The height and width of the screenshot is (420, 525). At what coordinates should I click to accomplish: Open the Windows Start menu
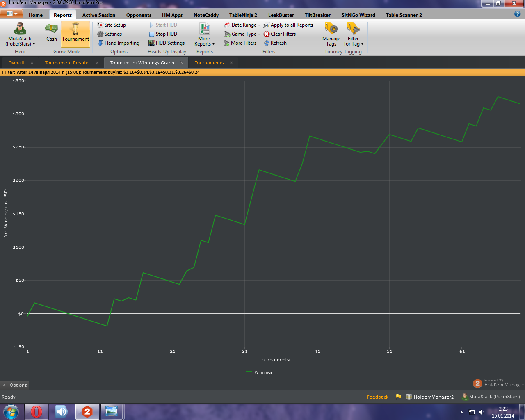11,411
